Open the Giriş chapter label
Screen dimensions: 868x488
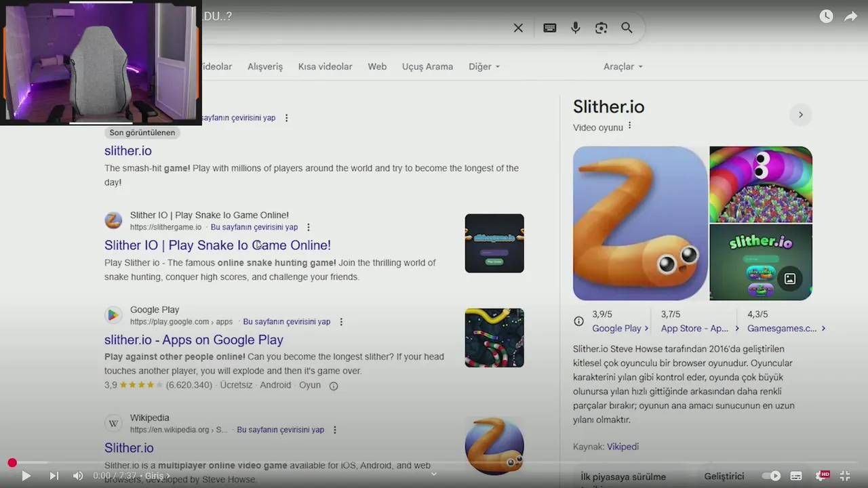(x=157, y=476)
